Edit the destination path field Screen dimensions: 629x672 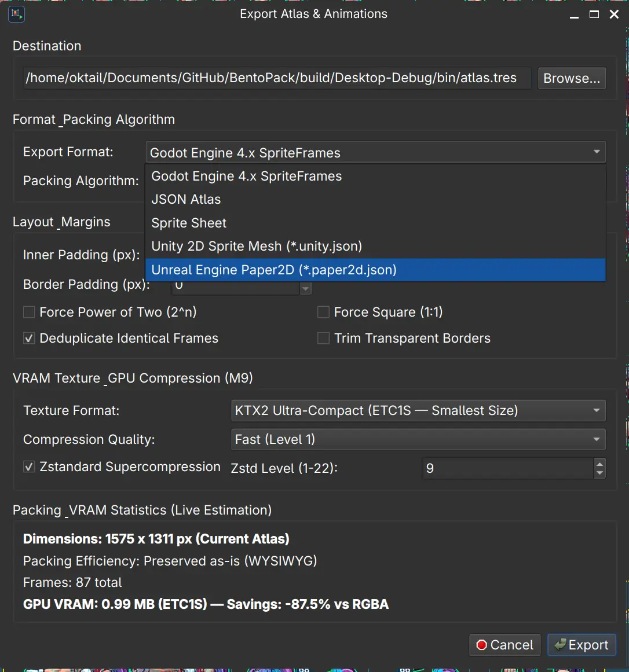(277, 78)
